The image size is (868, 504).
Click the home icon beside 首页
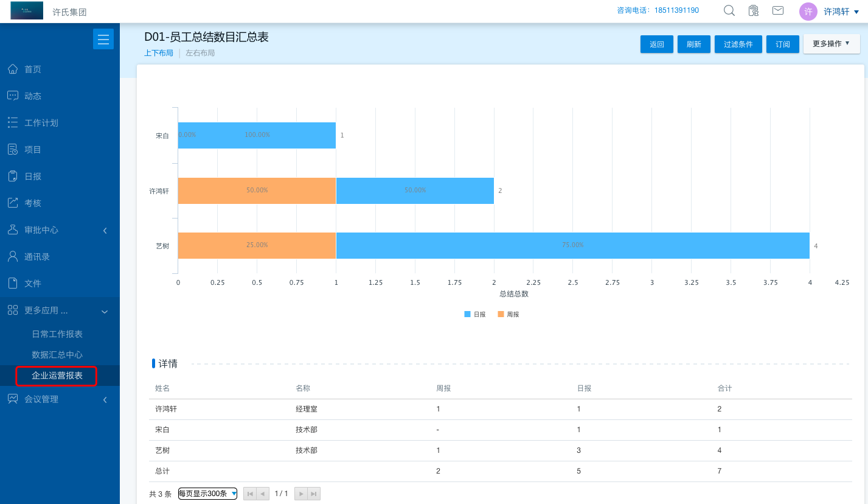(x=12, y=69)
